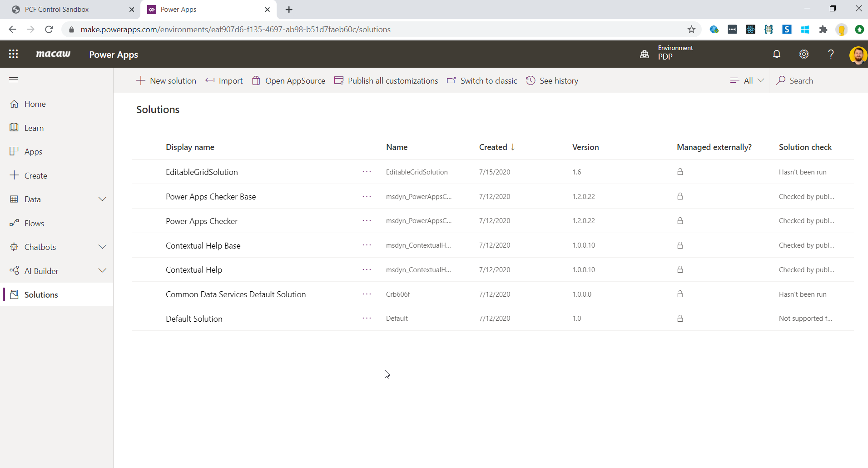Open user account avatar
Viewport: 868px width, 468px height.
coord(858,55)
